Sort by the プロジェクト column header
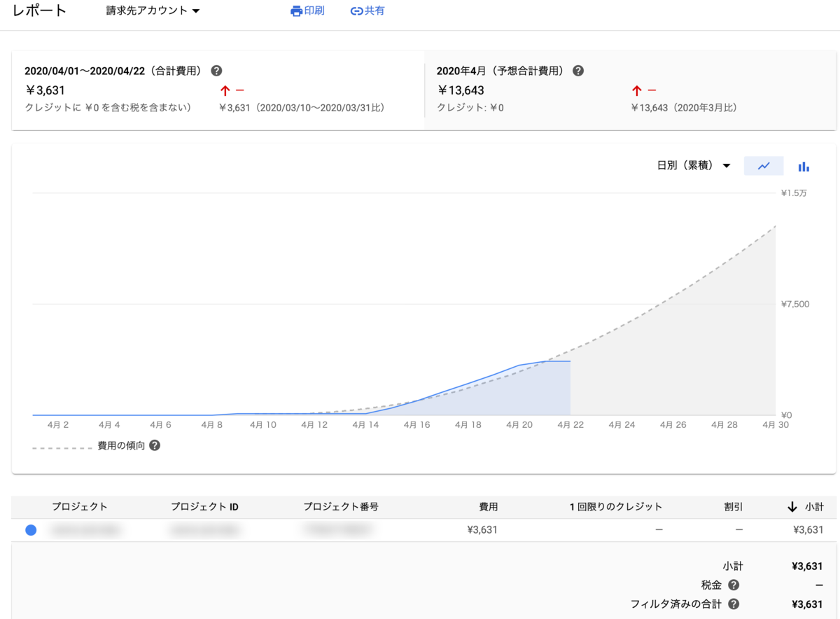The width and height of the screenshot is (840, 619). click(79, 507)
